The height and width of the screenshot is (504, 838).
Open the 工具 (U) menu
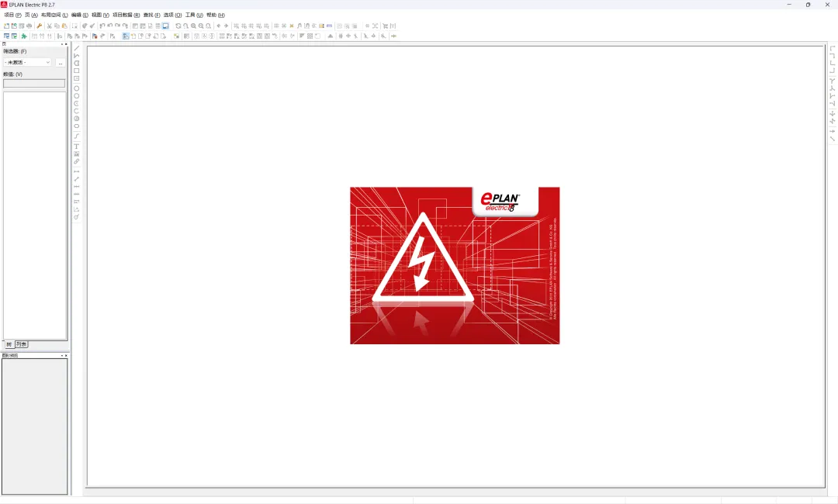[x=194, y=15]
